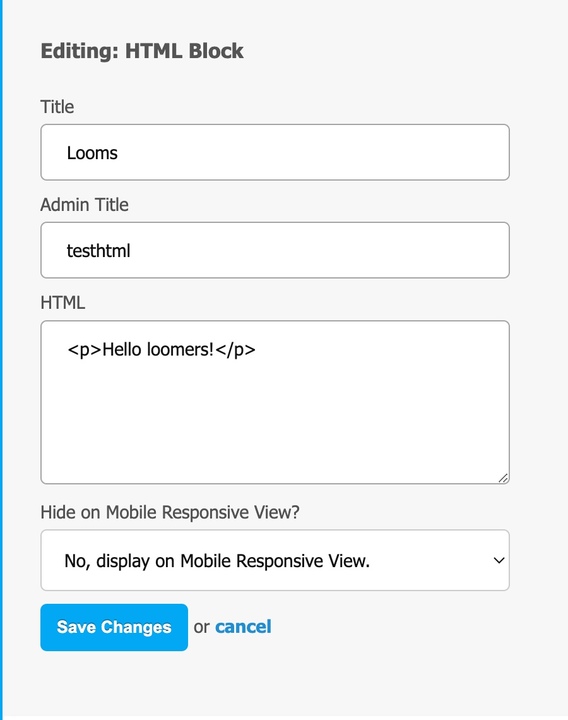Click the textarea resize handle icon
Image resolution: width=568 pixels, height=720 pixels.
click(503, 478)
